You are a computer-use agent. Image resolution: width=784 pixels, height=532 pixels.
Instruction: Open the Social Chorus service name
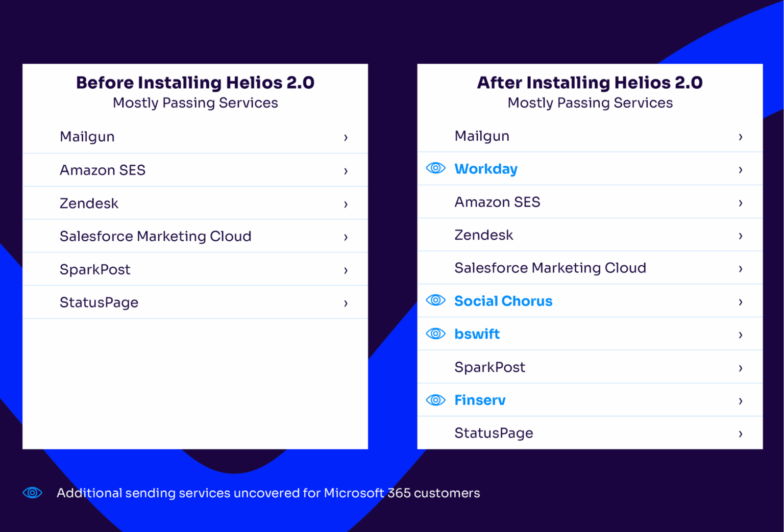click(503, 301)
